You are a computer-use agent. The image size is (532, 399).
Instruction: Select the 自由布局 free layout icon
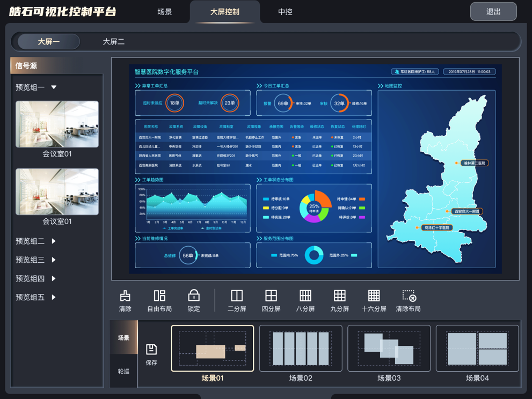click(x=159, y=296)
